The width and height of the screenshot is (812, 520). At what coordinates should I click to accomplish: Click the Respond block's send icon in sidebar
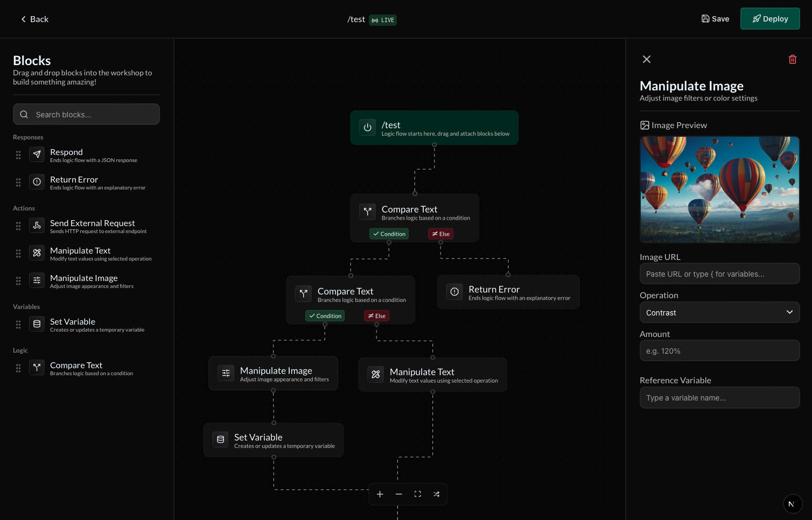[x=37, y=154]
